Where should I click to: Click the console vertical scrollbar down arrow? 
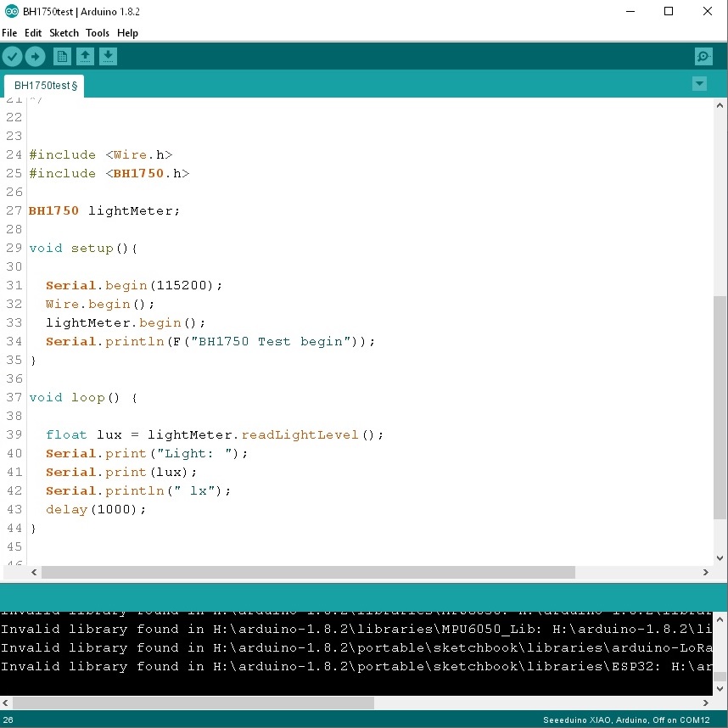click(x=720, y=688)
